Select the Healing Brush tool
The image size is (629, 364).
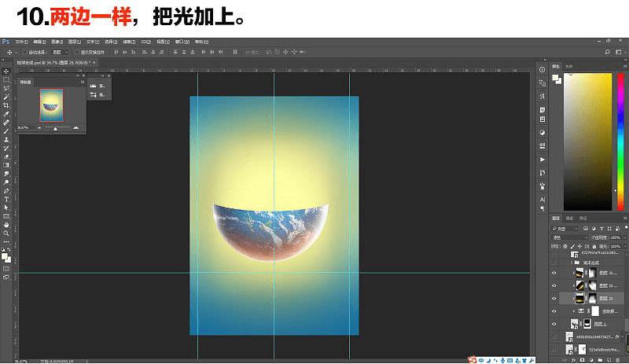click(6, 123)
